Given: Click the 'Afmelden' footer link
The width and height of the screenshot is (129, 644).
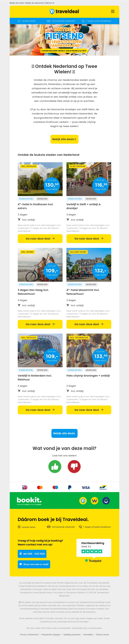Looking at the screenshot, I should 88,634.
